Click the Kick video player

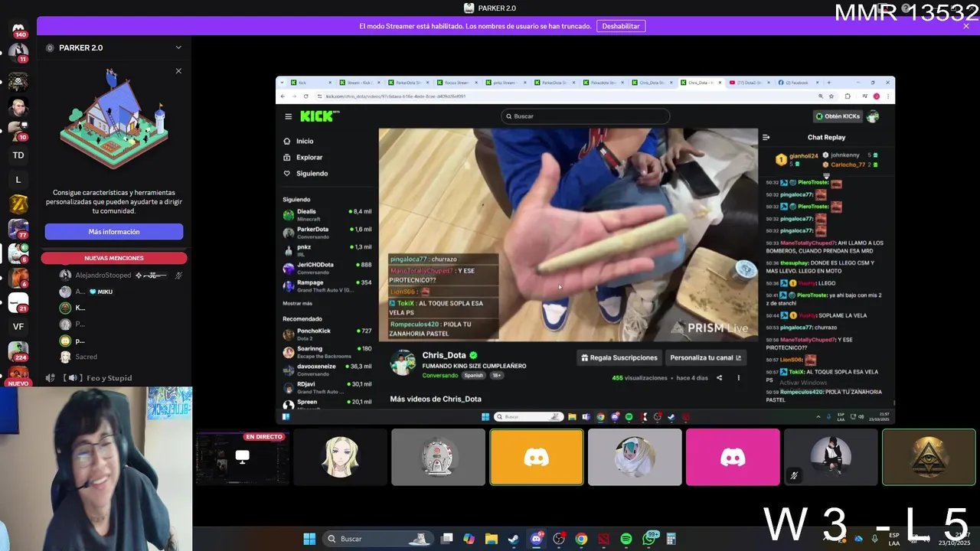pos(568,234)
